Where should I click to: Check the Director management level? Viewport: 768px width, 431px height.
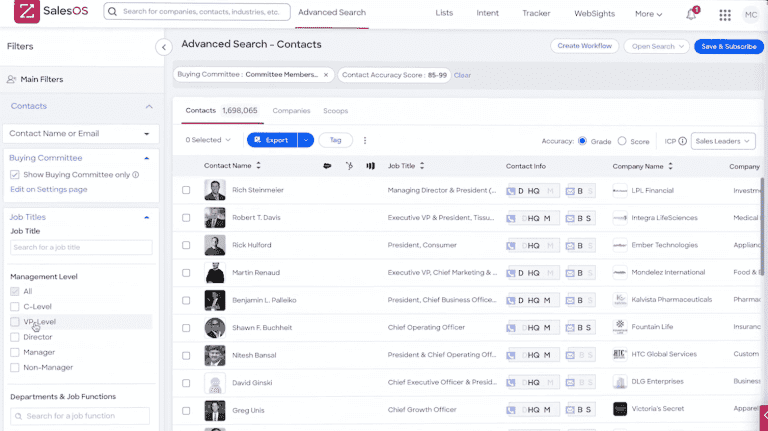click(x=15, y=337)
